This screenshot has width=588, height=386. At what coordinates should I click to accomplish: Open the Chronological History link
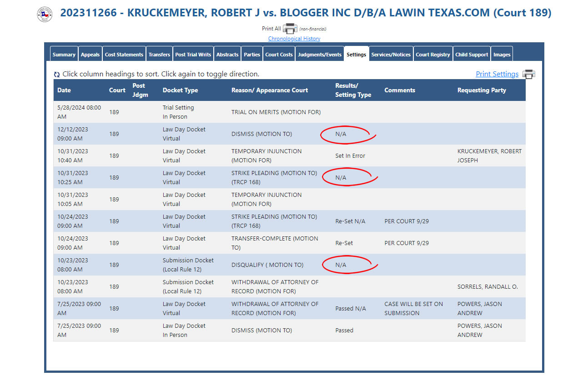click(x=294, y=39)
